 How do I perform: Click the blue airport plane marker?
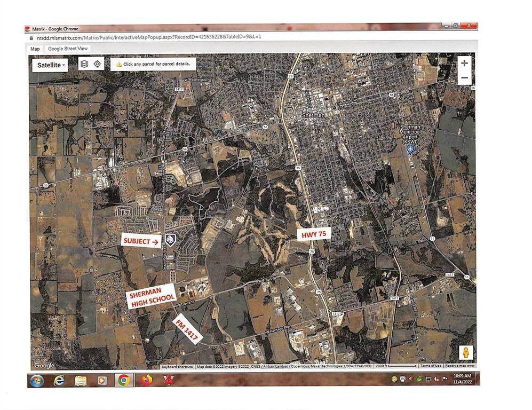coord(410,149)
